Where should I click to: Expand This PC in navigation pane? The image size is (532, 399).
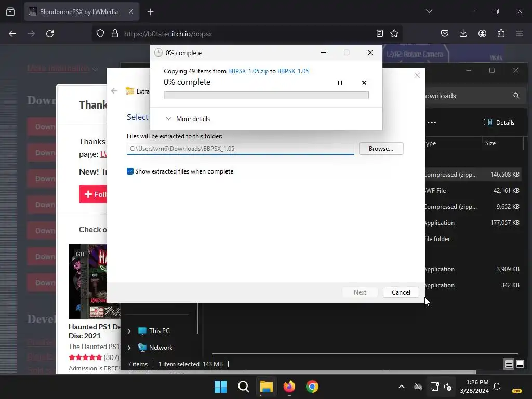click(x=129, y=331)
